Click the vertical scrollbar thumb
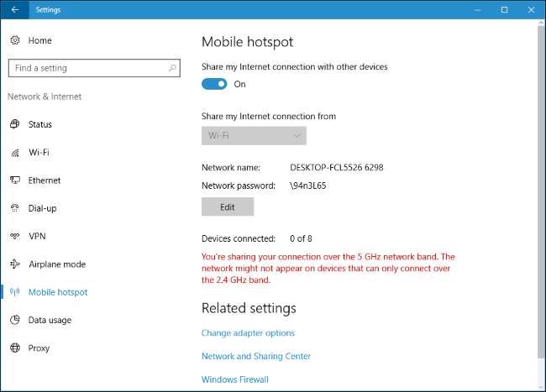This screenshot has height=392, width=546. [x=541, y=192]
